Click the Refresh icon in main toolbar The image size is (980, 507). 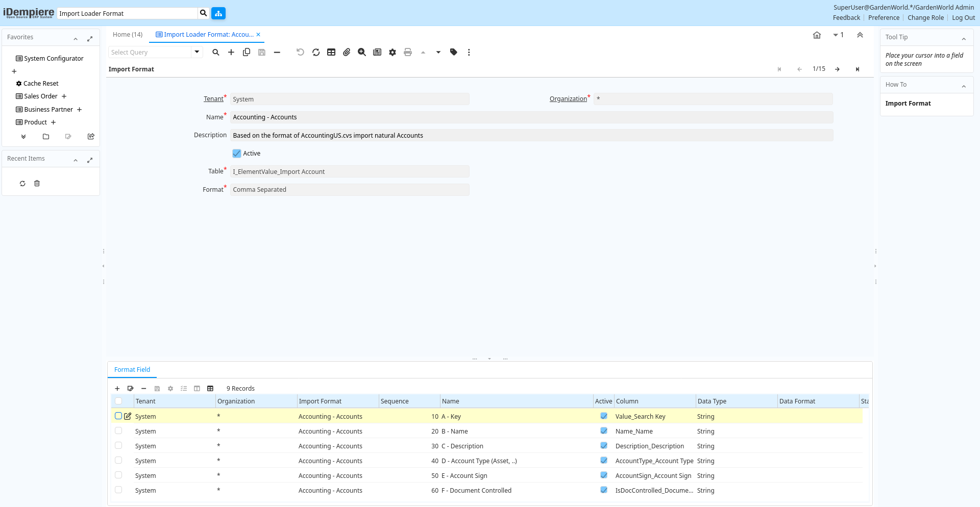click(x=316, y=52)
